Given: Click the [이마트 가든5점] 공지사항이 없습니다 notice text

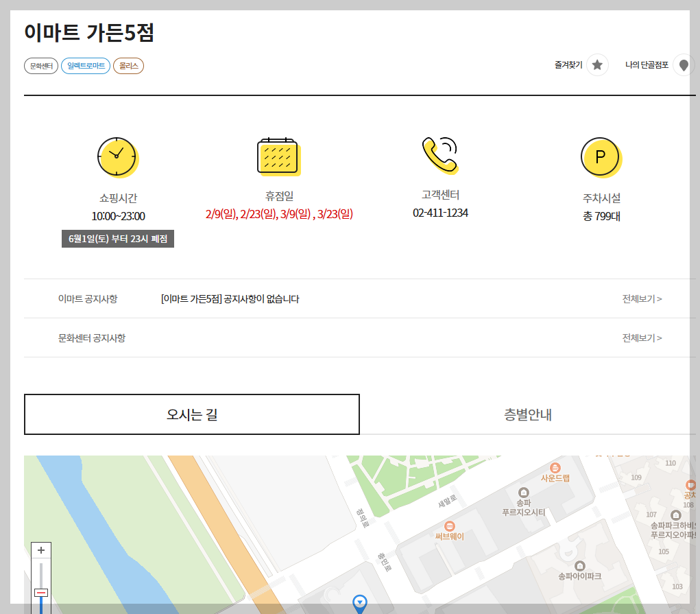Looking at the screenshot, I should click(230, 299).
